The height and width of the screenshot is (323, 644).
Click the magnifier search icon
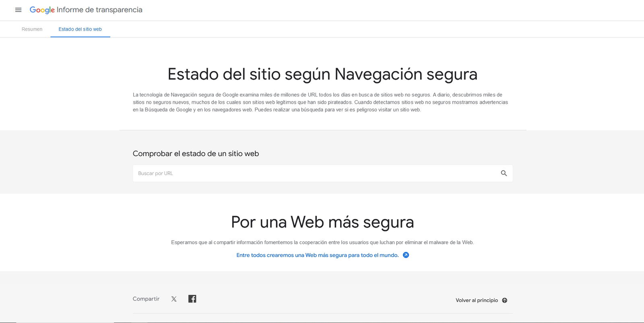click(504, 173)
